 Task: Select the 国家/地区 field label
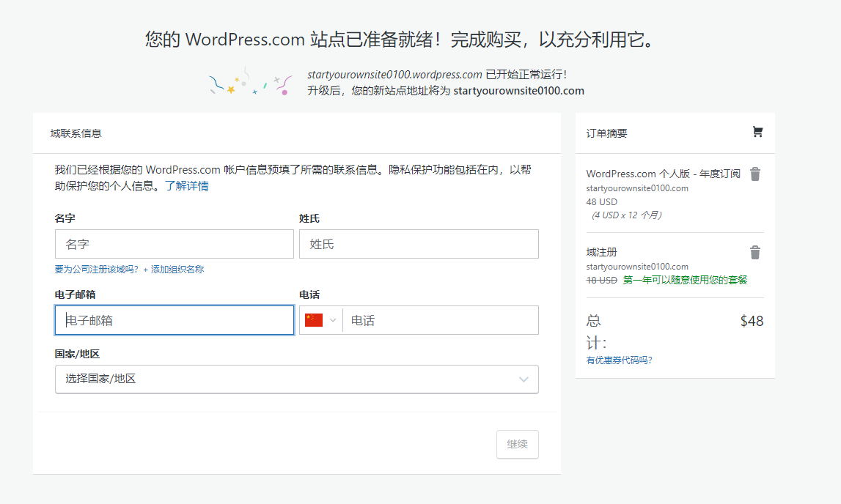[77, 354]
